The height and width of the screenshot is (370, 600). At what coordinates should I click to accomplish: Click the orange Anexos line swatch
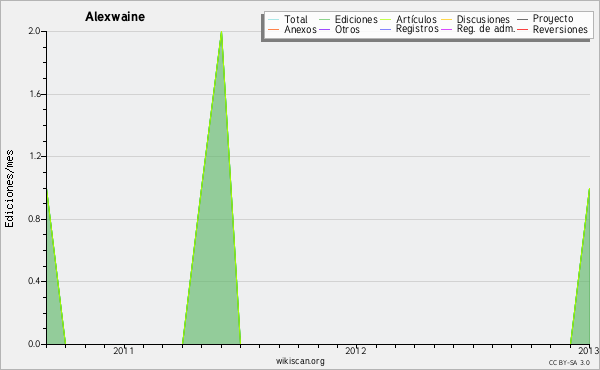coord(274,29)
